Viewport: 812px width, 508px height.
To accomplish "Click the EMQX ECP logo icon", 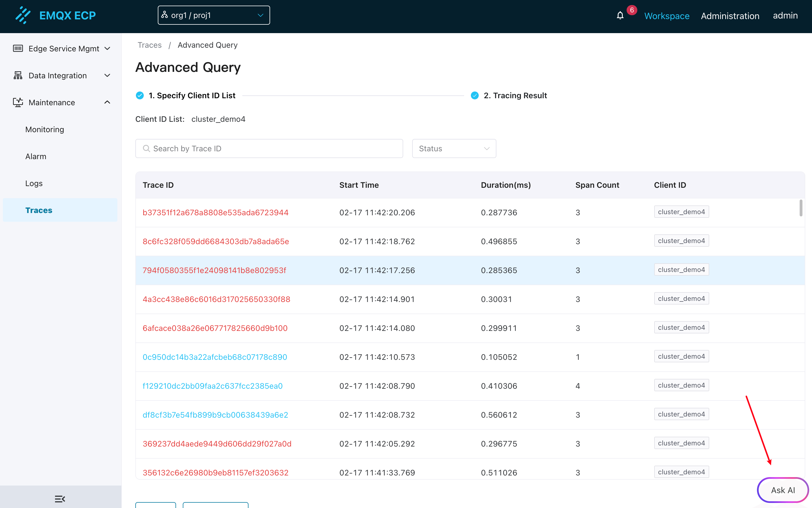I will click(x=23, y=15).
